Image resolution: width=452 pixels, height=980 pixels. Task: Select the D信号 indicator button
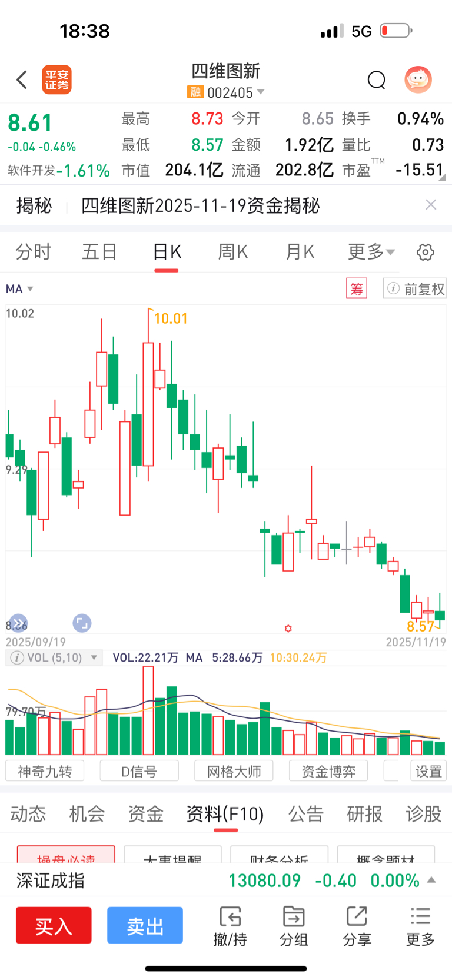click(139, 771)
